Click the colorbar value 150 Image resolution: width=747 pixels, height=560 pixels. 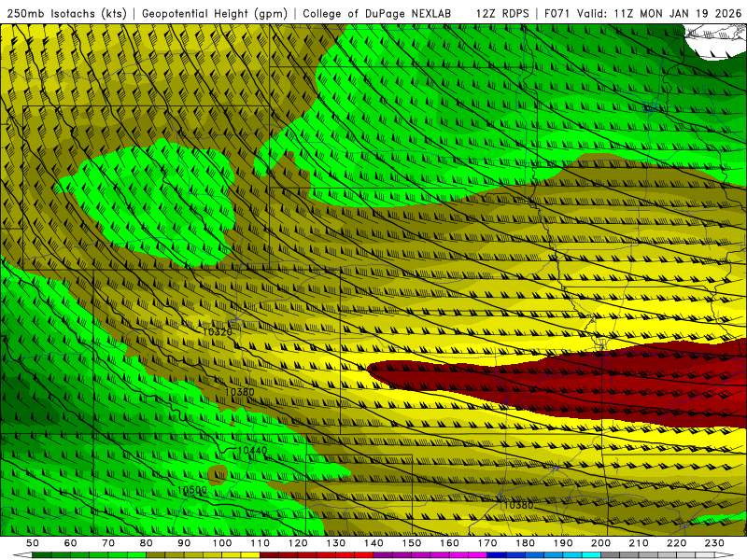point(412,543)
